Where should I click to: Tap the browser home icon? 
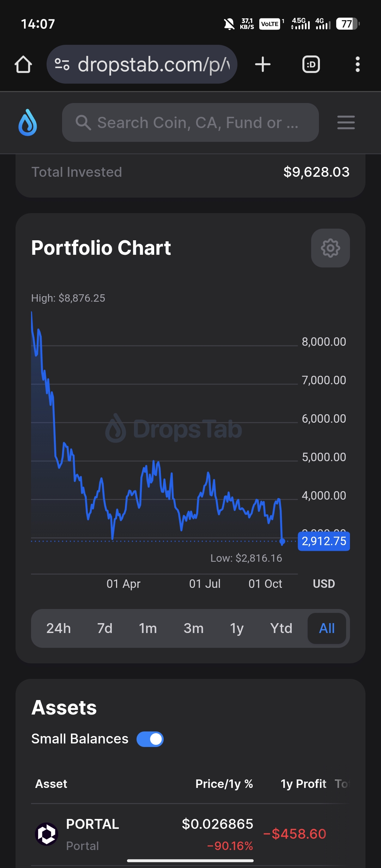tap(23, 65)
